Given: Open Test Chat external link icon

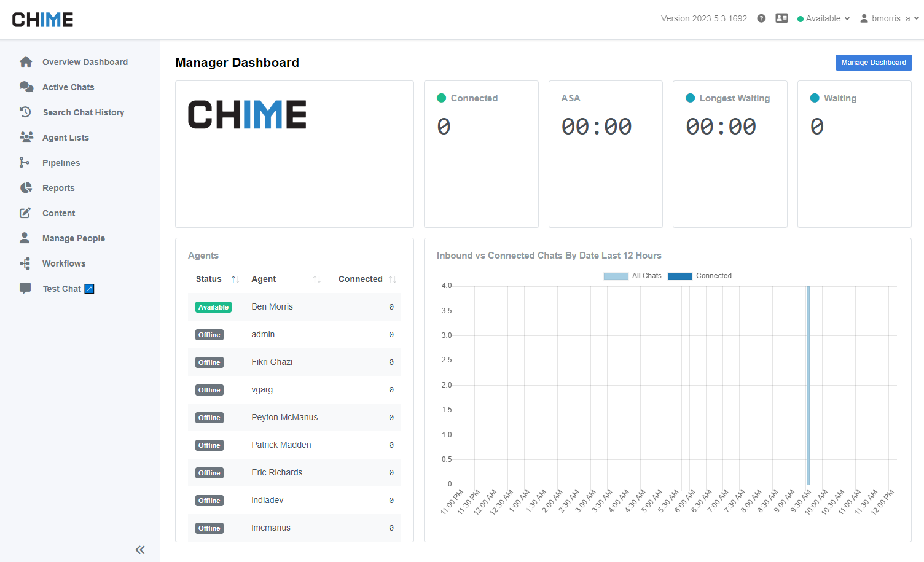Looking at the screenshot, I should click(89, 289).
